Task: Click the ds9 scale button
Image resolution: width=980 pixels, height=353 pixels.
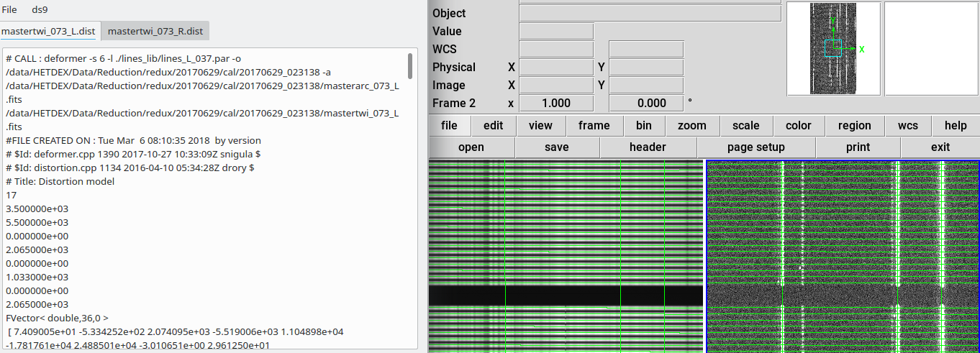Action: (746, 126)
